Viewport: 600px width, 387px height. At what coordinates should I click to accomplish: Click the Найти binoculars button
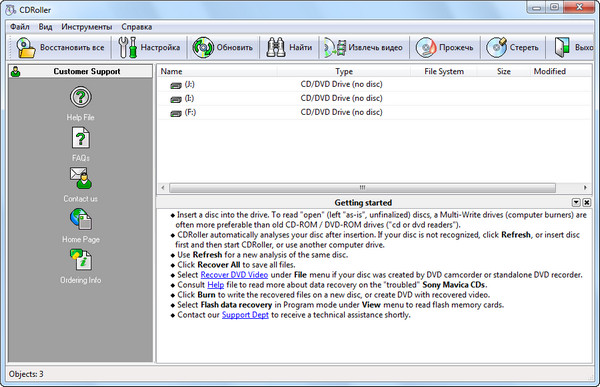289,47
